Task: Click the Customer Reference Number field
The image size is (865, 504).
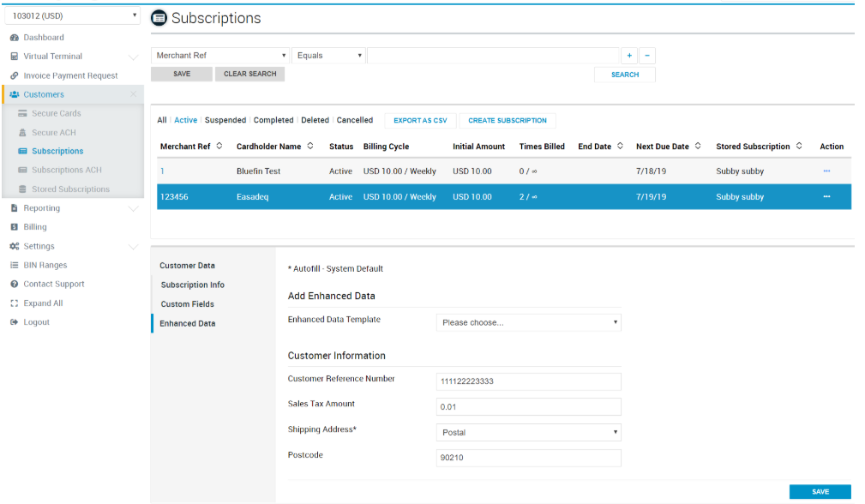Action: [x=528, y=381]
